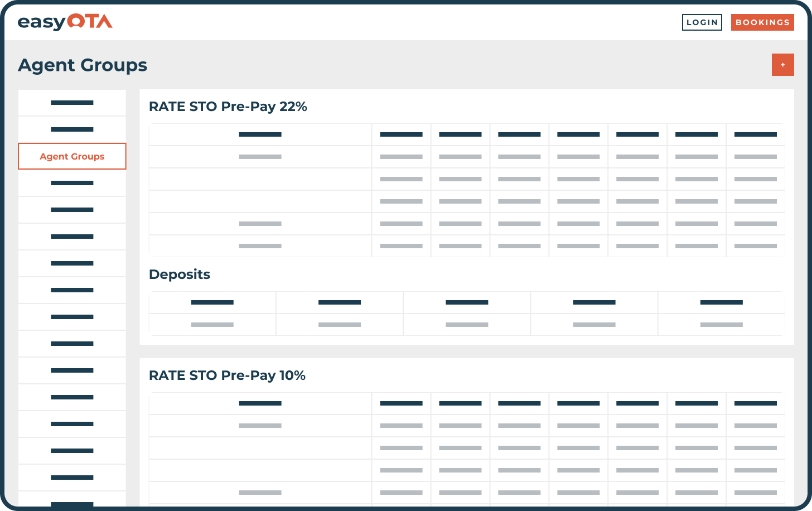This screenshot has width=812, height=511.
Task: Go to BOOKINGS
Action: tap(762, 22)
